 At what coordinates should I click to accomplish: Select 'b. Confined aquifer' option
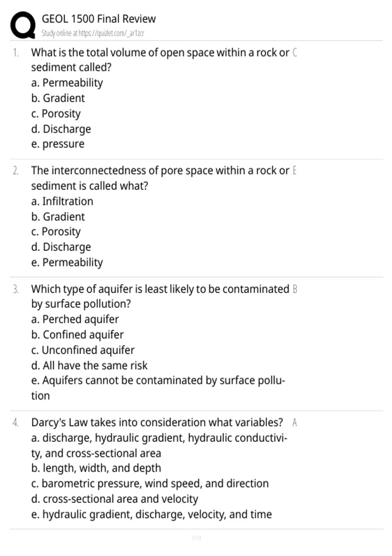point(77,335)
